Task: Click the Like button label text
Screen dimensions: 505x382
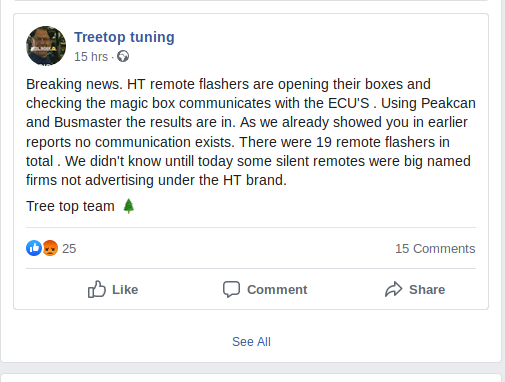Action: [125, 290]
